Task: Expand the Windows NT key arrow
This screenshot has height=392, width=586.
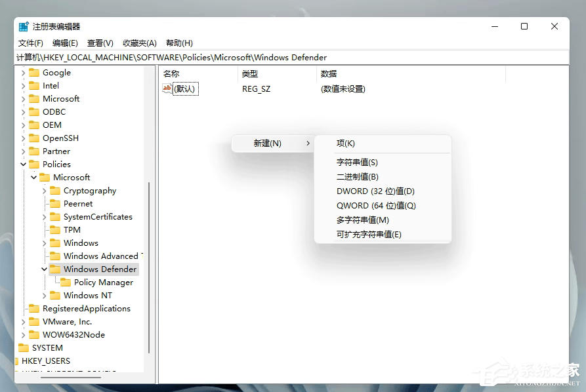Action: [x=44, y=295]
